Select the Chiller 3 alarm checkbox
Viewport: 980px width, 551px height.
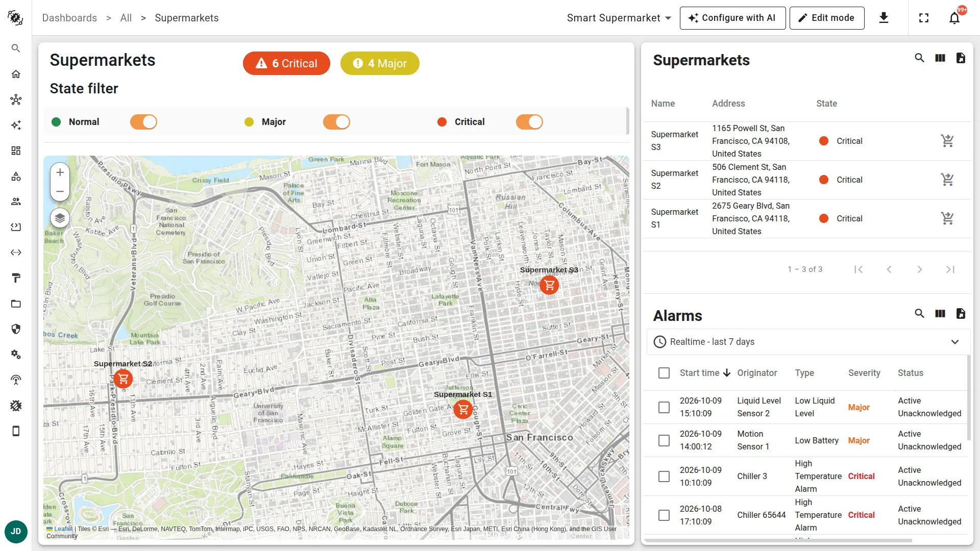pyautogui.click(x=664, y=477)
